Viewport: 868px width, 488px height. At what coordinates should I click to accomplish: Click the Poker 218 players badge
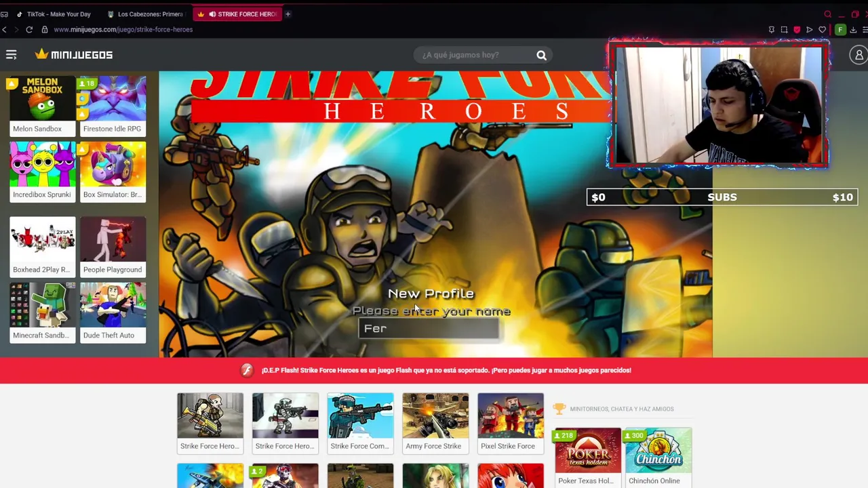pyautogui.click(x=564, y=435)
